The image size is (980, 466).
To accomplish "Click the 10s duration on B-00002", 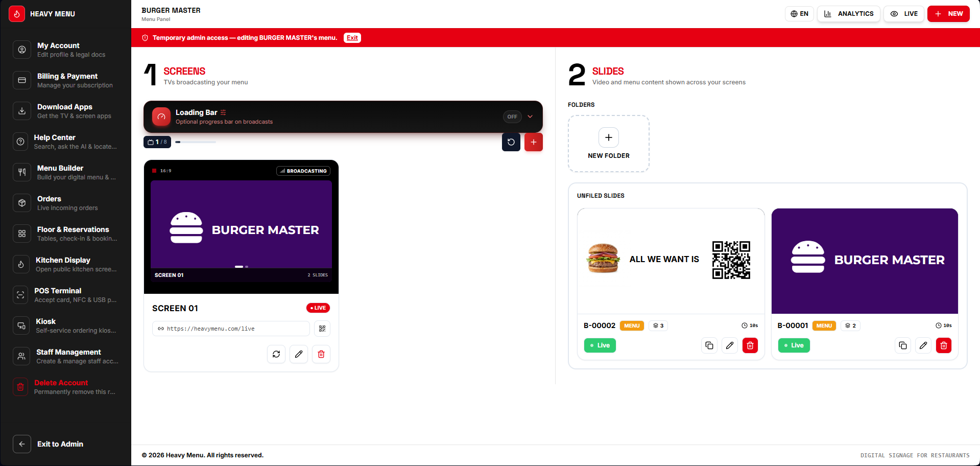I will coord(750,325).
